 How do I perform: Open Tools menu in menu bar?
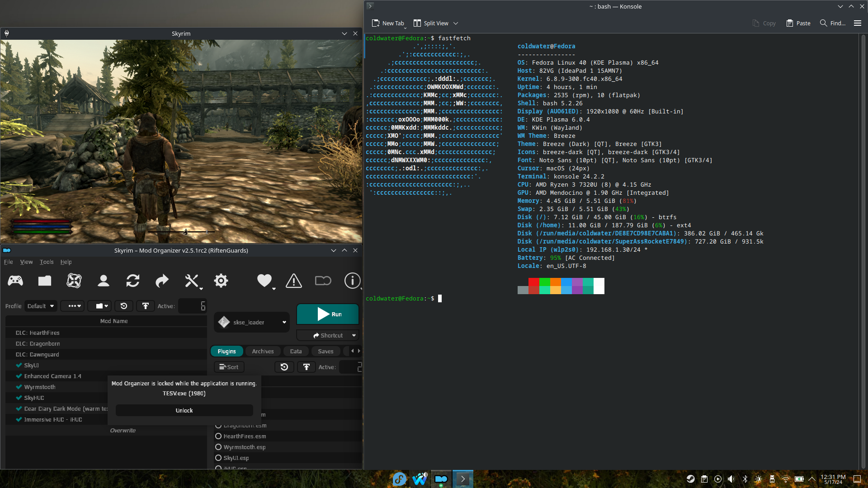point(47,262)
